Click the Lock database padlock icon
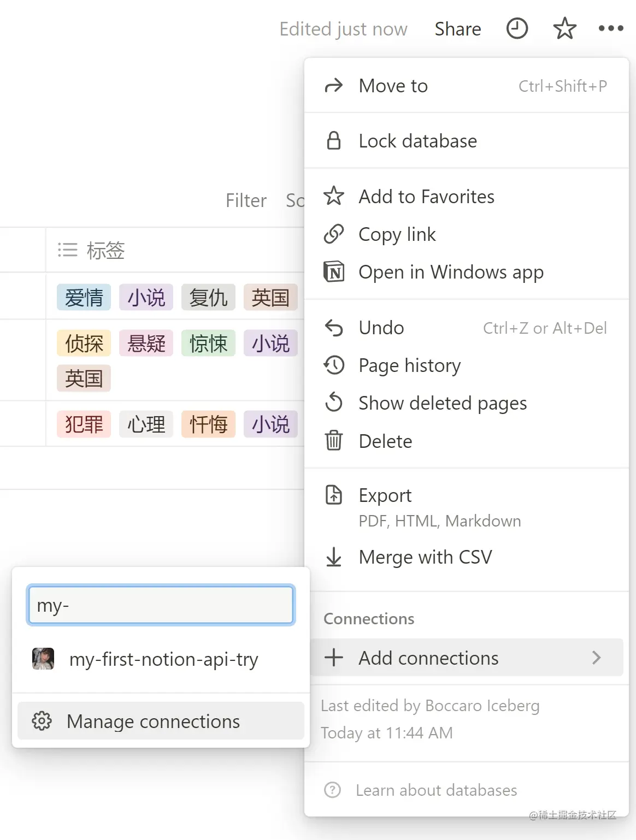Screen dimensions: 636x840 (333, 141)
